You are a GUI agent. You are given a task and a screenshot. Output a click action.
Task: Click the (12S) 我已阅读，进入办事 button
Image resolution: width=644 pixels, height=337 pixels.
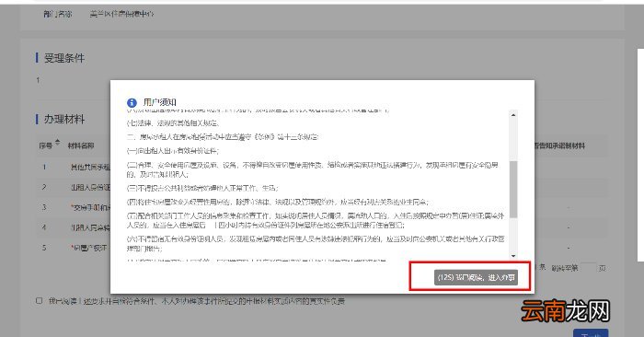pos(476,277)
